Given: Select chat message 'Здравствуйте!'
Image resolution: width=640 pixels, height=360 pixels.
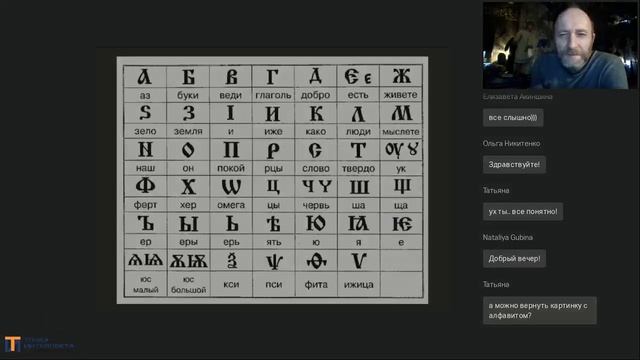Looking at the screenshot, I should pyautogui.click(x=514, y=164).
